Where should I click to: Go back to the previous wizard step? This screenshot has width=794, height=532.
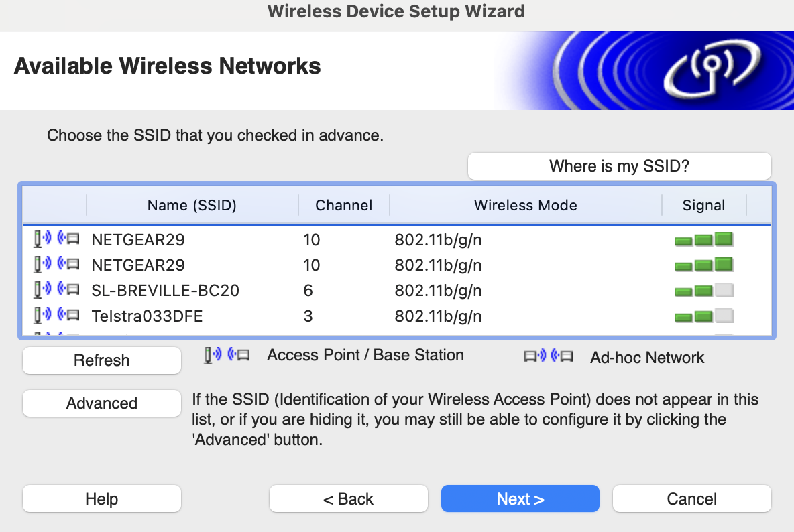click(x=348, y=498)
